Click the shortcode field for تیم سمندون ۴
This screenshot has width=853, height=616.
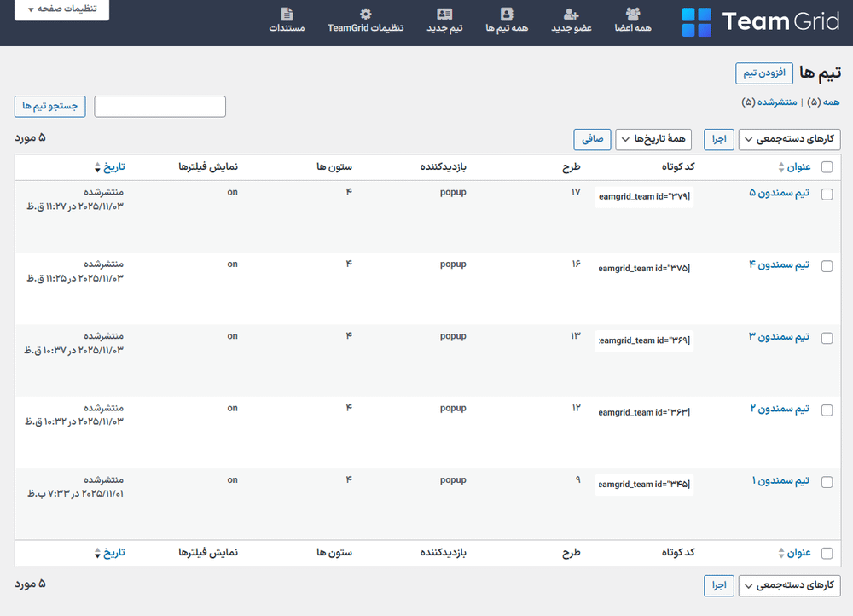644,269
